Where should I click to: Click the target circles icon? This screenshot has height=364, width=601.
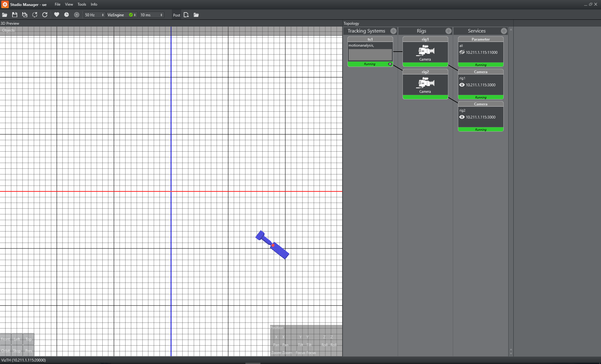(77, 15)
